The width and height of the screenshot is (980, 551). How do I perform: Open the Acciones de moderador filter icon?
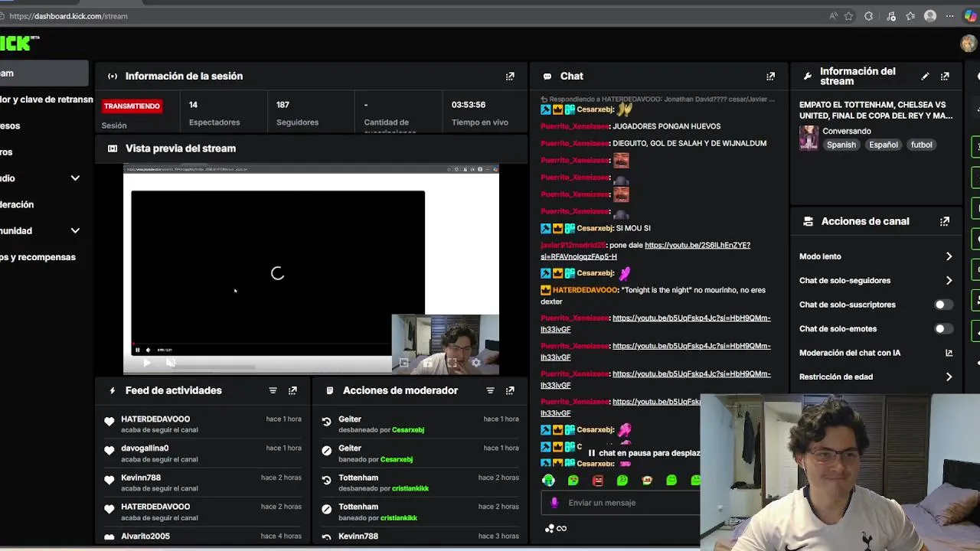[490, 390]
